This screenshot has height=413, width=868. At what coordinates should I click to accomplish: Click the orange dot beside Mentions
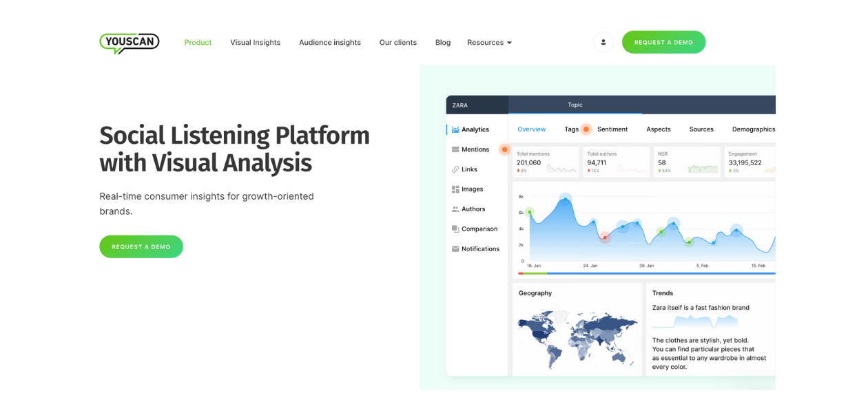coord(504,149)
